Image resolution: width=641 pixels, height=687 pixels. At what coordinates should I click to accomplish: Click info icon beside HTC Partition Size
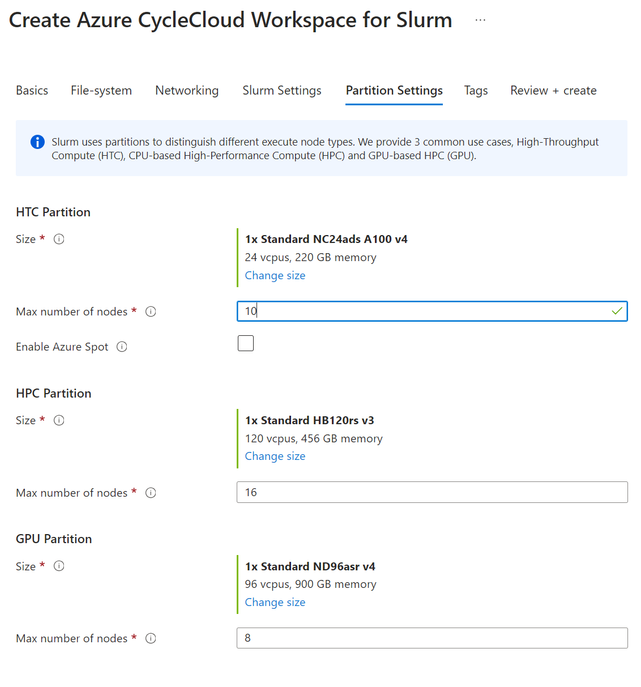tap(59, 239)
